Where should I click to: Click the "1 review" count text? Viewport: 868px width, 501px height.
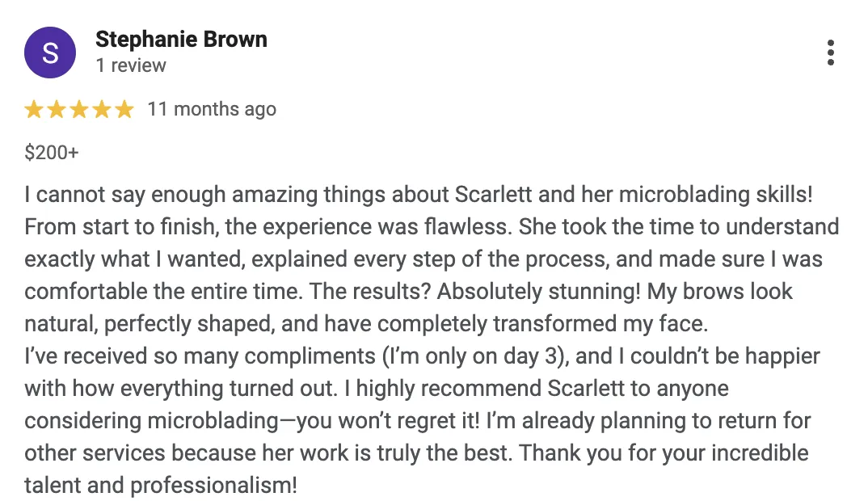click(131, 65)
